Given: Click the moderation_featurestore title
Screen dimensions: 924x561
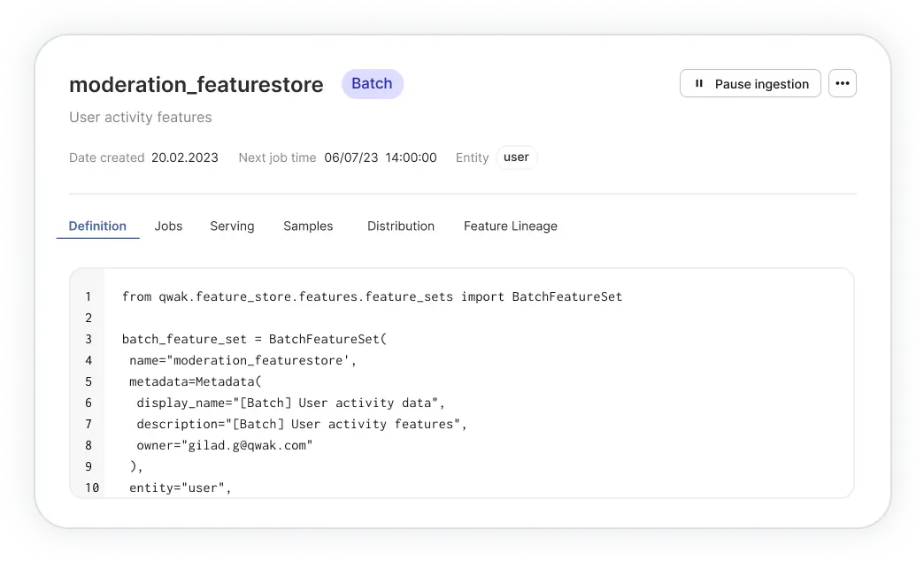Looking at the screenshot, I should pyautogui.click(x=196, y=85).
